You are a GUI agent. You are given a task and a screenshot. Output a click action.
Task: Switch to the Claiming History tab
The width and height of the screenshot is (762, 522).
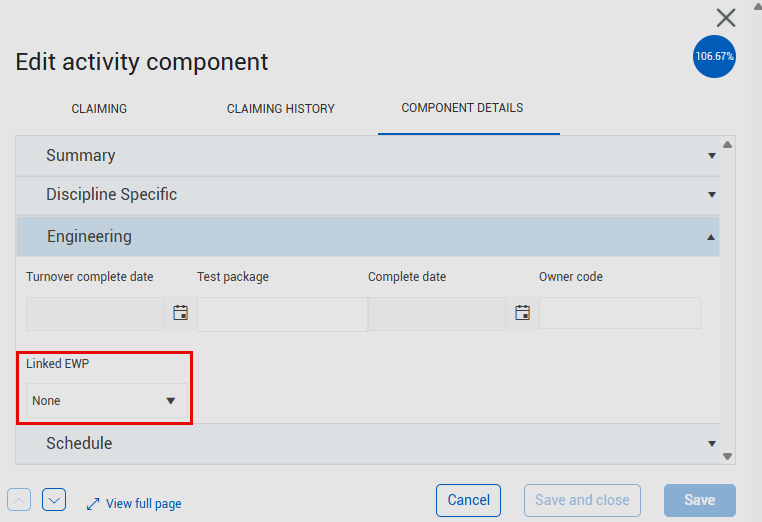280,109
